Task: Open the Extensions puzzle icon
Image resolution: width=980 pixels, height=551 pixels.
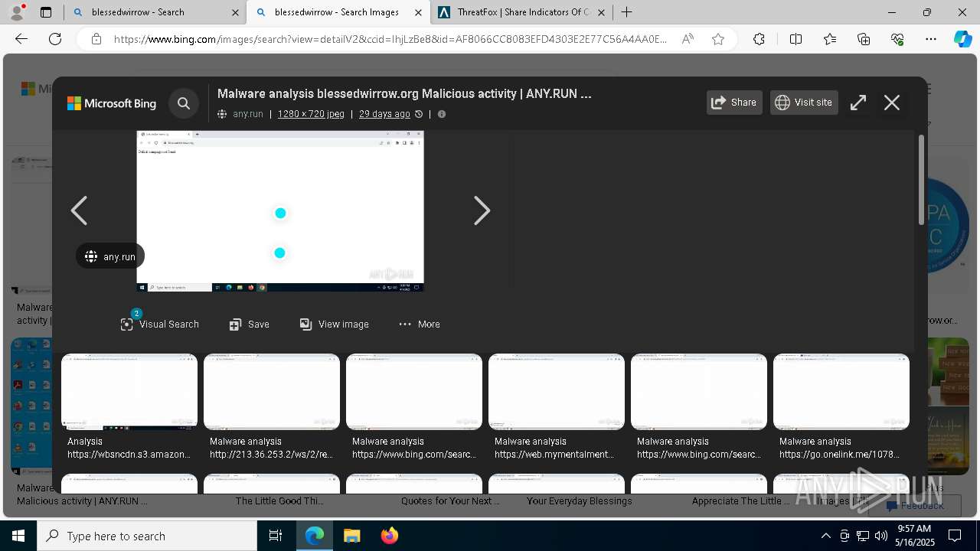Action: pyautogui.click(x=759, y=39)
